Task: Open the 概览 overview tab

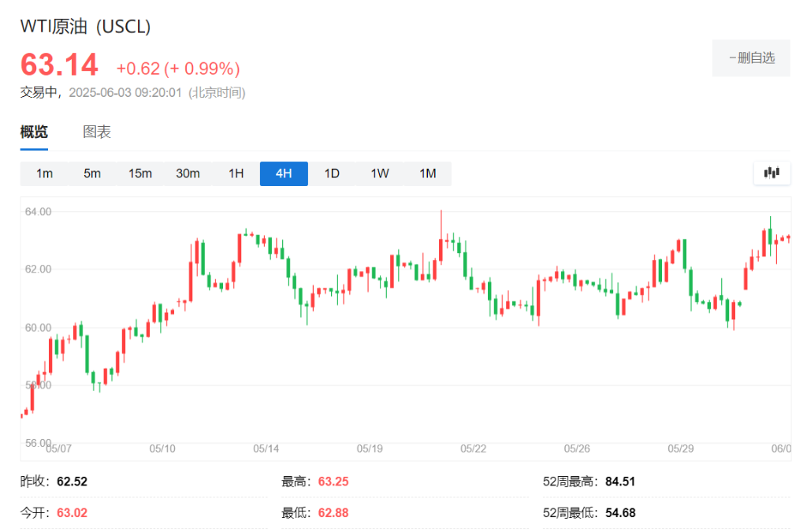Action: point(33,131)
